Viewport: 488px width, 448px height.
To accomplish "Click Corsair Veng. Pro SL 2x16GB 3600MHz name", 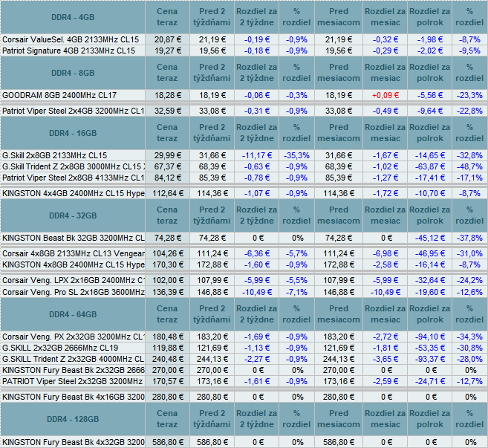I will (x=73, y=292).
